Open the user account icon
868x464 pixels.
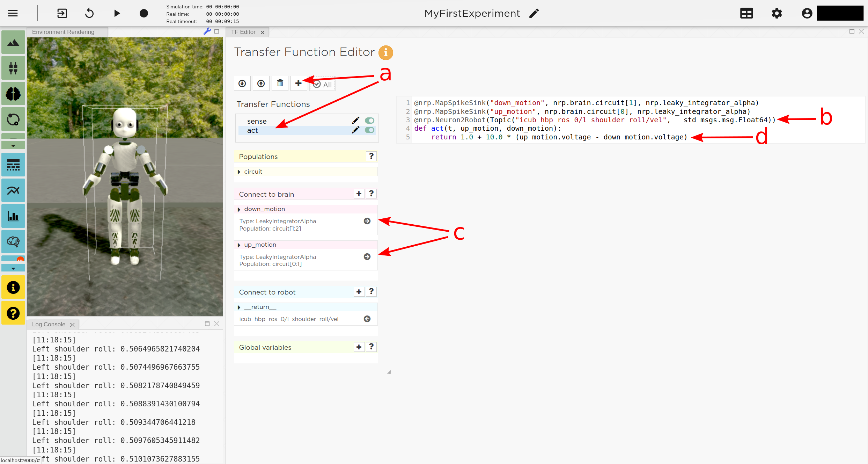(x=807, y=13)
